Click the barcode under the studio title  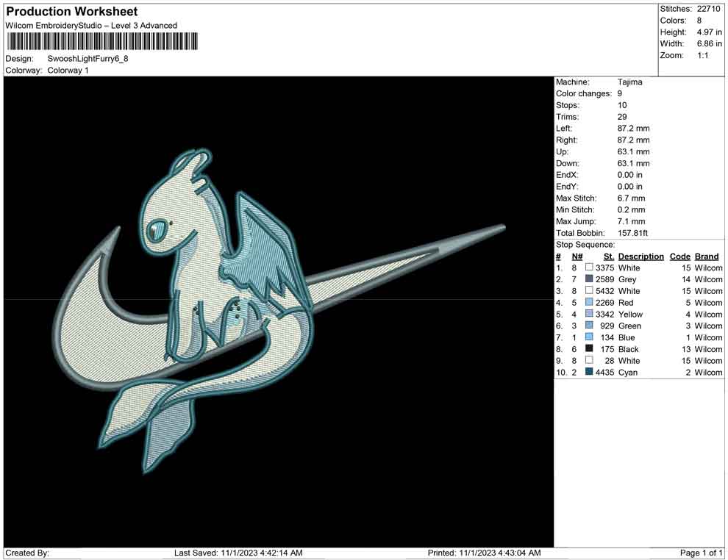102,42
